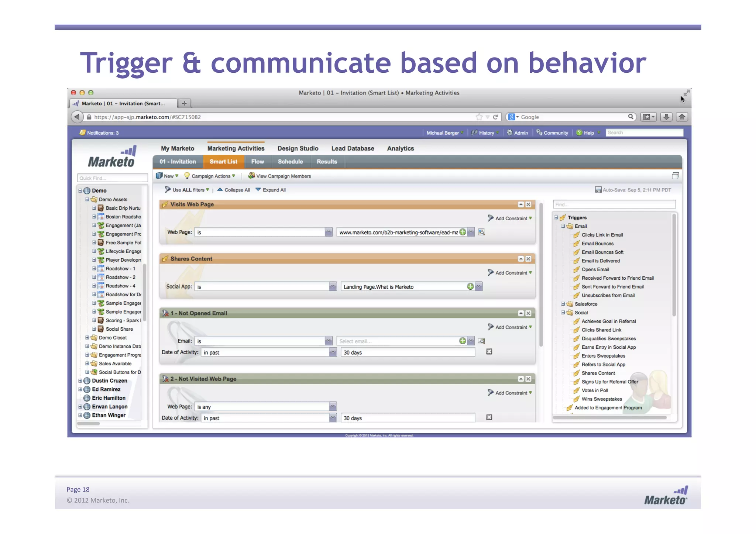Image resolution: width=756 pixels, height=534 pixels.
Task: Remove Date of Activity constraint in Not Visited Web Page
Action: pos(489,417)
